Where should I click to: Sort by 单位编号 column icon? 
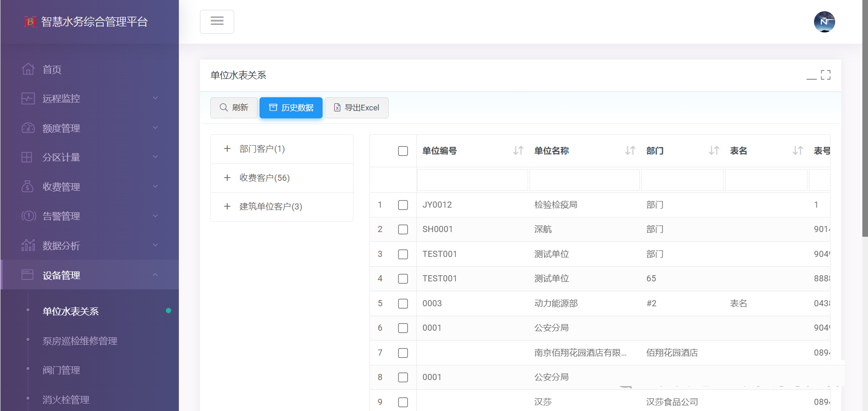[x=518, y=151]
